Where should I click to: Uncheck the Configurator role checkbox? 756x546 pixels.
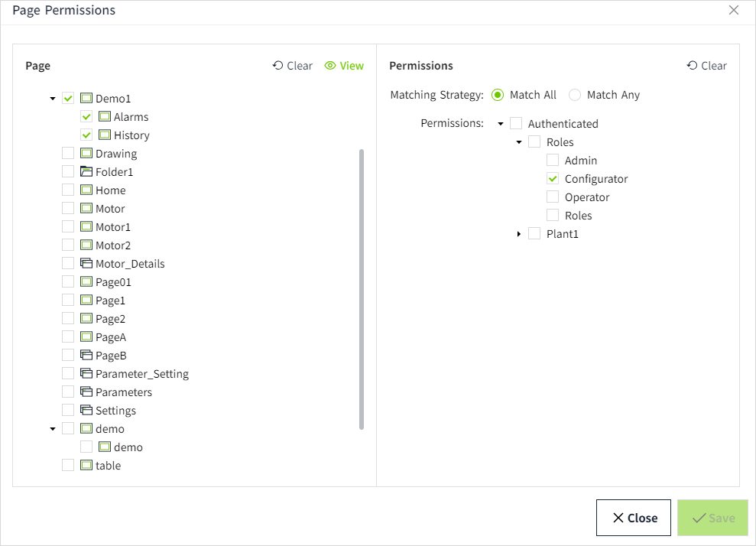[553, 179]
